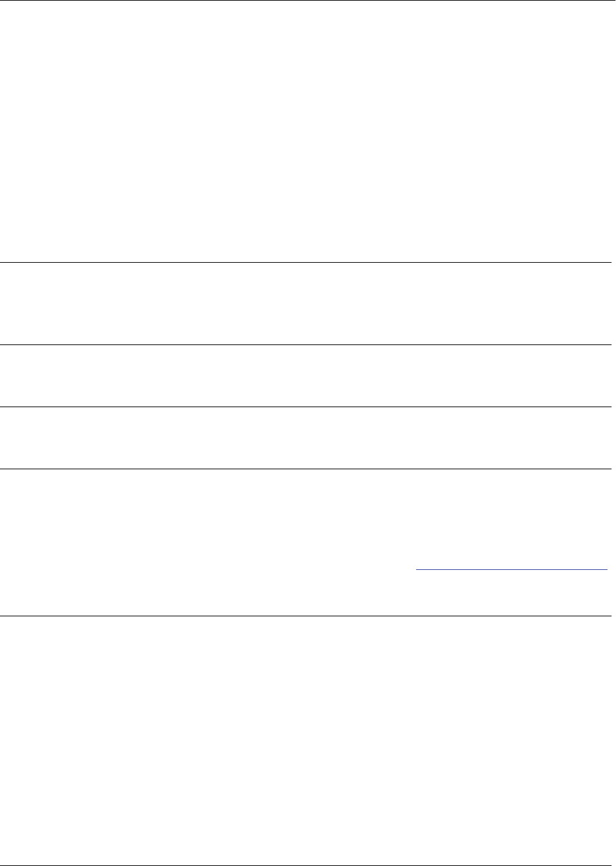The height and width of the screenshot is (866, 616).
Task: Click the first horizontal divider line
Action: click(x=305, y=263)
